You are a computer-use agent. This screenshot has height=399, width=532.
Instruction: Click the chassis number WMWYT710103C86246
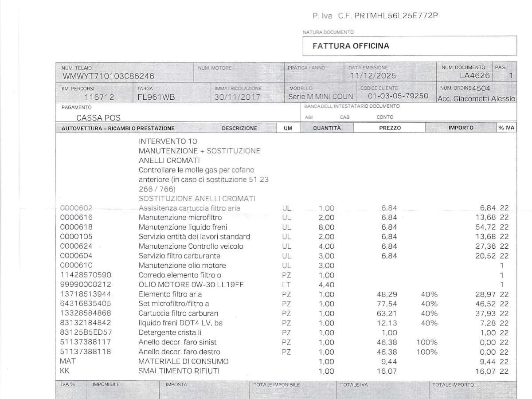pyautogui.click(x=109, y=76)
